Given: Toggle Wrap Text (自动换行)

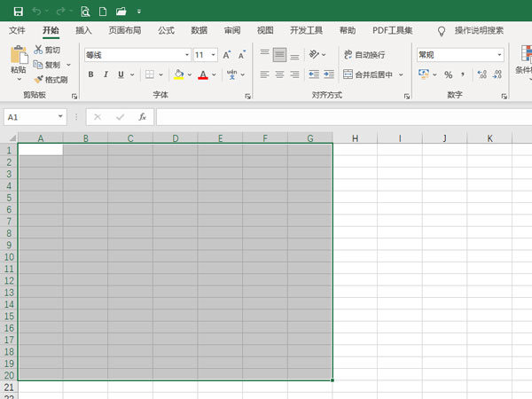Looking at the screenshot, I should coord(364,55).
